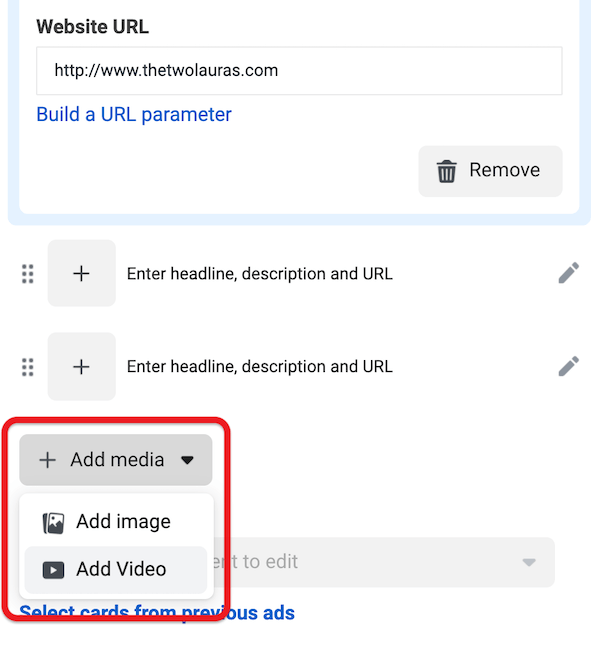Follow the Select cards from previous ads link
600x648 pixels.
point(157,612)
